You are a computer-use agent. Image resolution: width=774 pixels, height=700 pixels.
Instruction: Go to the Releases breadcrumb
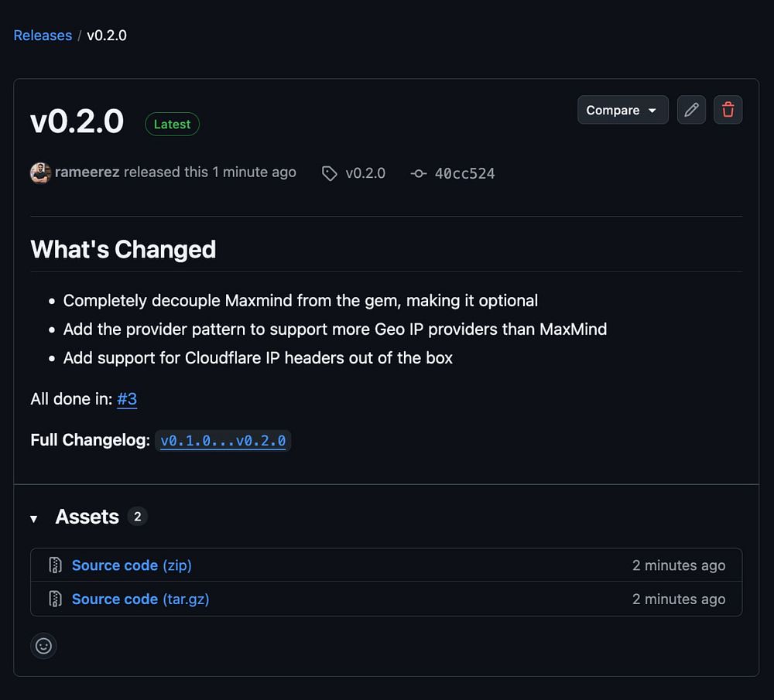(x=43, y=36)
